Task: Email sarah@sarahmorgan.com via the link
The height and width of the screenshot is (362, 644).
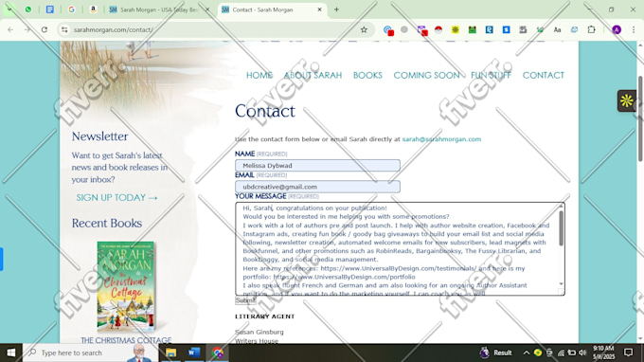Action: 441,139
